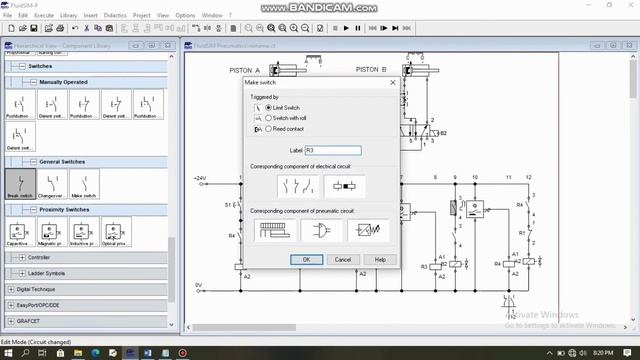The image size is (640, 360).
Task: Confirm dialog with OK button
Action: pyautogui.click(x=307, y=260)
